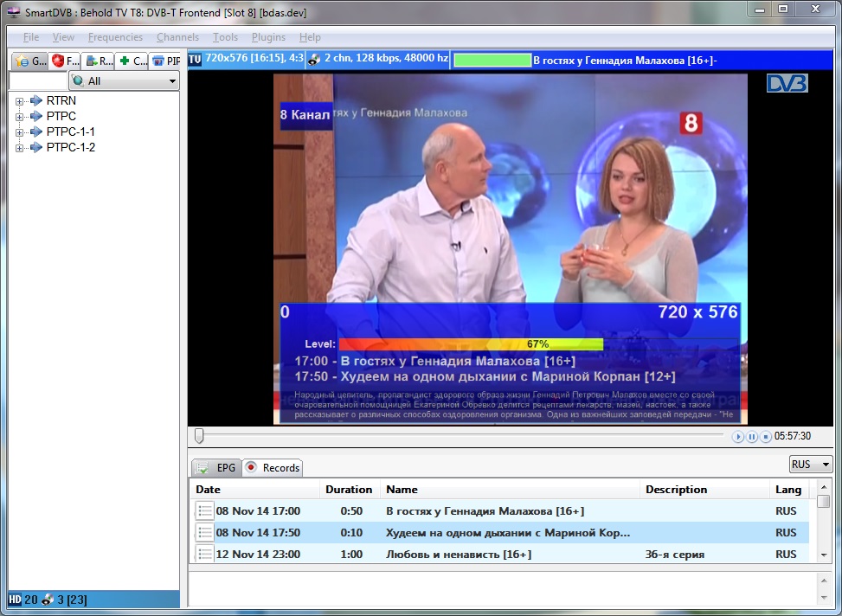Click list icon for the 08 Nov 17:00 entry
This screenshot has height=616, width=842.
(x=205, y=511)
